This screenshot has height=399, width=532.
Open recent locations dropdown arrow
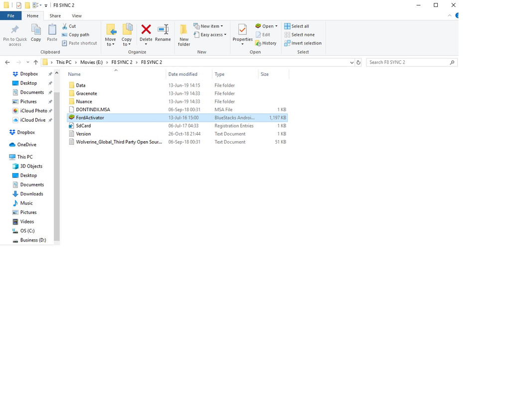pyautogui.click(x=28, y=62)
